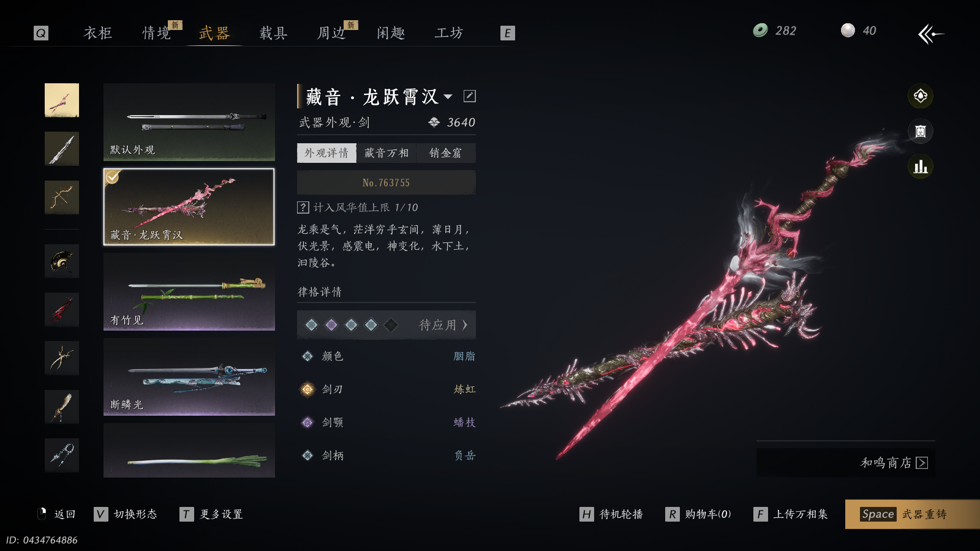
Task: Click the 武器重铸 Space button
Action: pyautogui.click(x=913, y=514)
